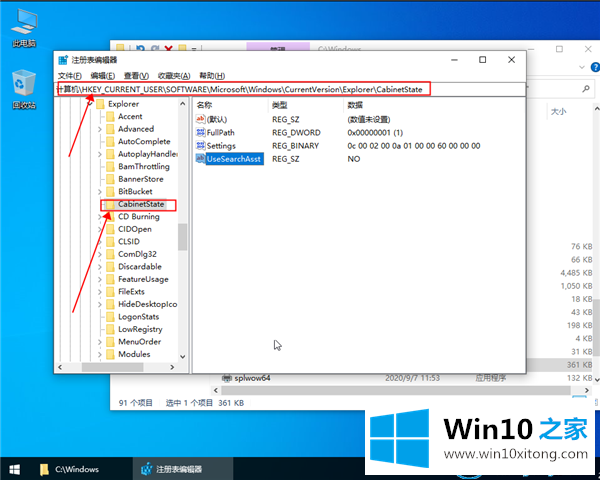Screen dimensions: 600x480
Task: Select the LowRegistry tree item
Action: [x=140, y=329]
